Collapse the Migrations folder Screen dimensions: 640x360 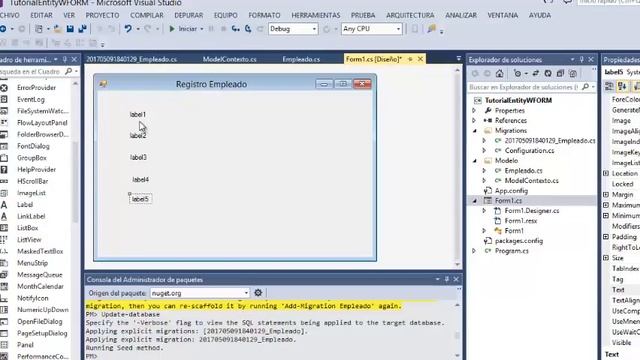(475, 131)
